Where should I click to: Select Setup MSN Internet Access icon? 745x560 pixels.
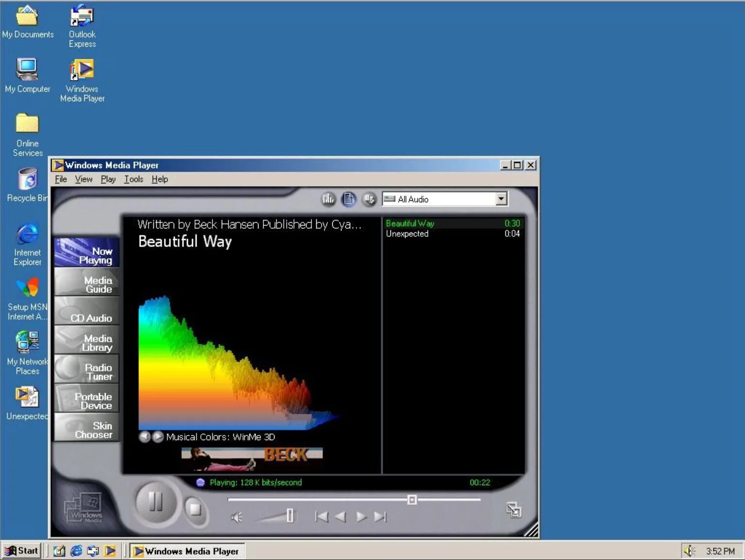[x=28, y=299]
